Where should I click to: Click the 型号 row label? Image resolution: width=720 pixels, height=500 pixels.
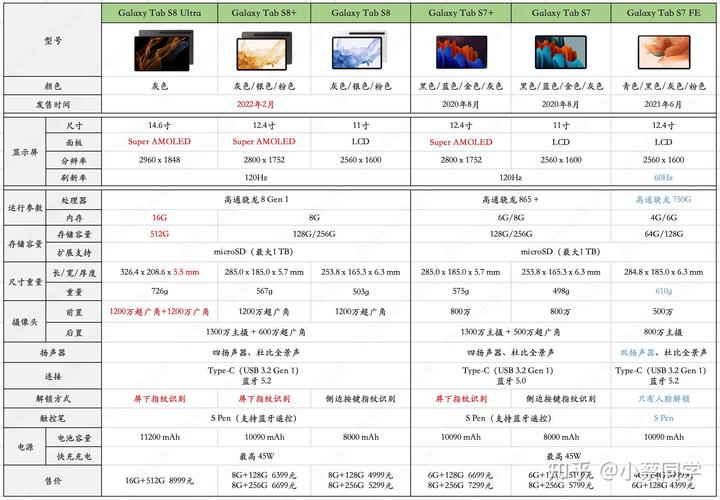[x=53, y=41]
